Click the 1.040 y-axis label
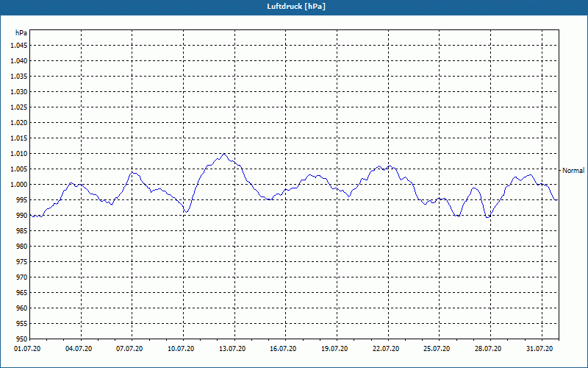Viewport: 588px width, 368px height. [19, 61]
